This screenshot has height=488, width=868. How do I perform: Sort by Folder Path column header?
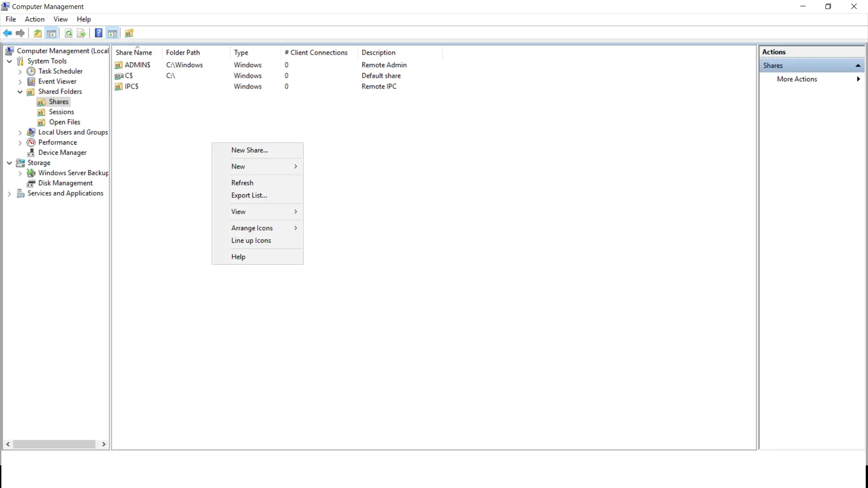click(x=197, y=52)
